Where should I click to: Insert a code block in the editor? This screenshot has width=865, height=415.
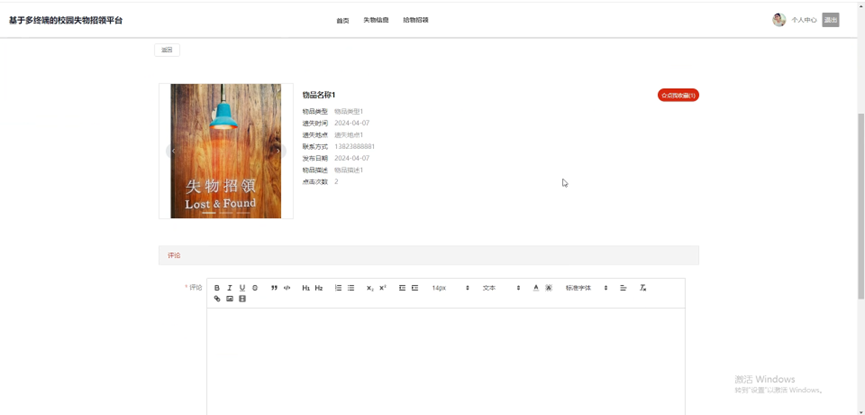287,288
